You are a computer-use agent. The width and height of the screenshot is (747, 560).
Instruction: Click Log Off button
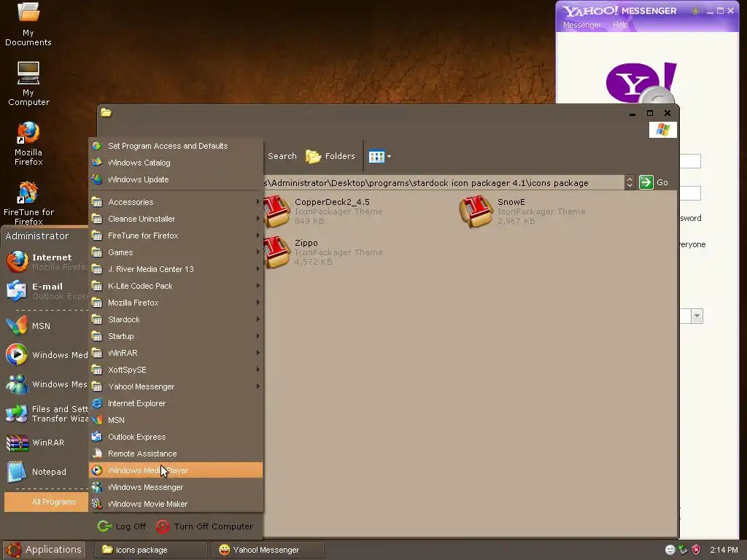[122, 526]
